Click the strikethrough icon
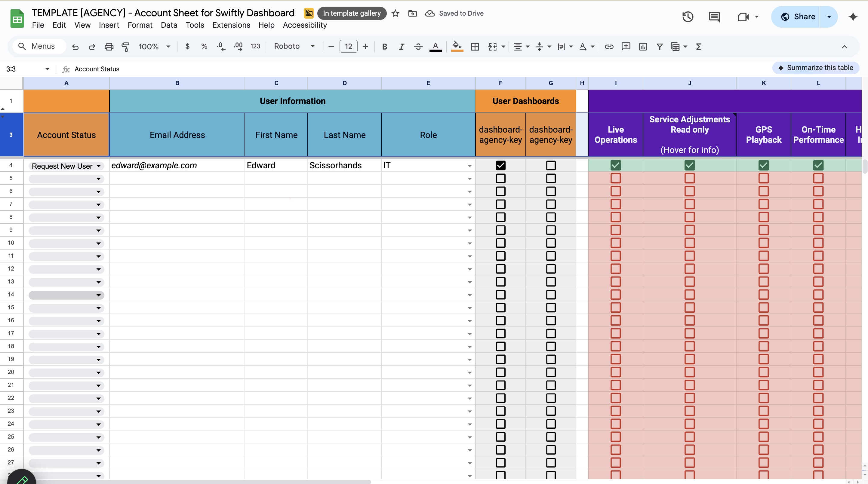This screenshot has height=484, width=868. click(418, 47)
